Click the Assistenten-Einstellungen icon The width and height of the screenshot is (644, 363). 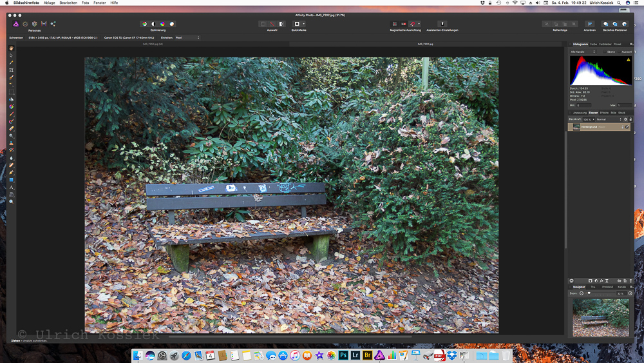point(442,24)
